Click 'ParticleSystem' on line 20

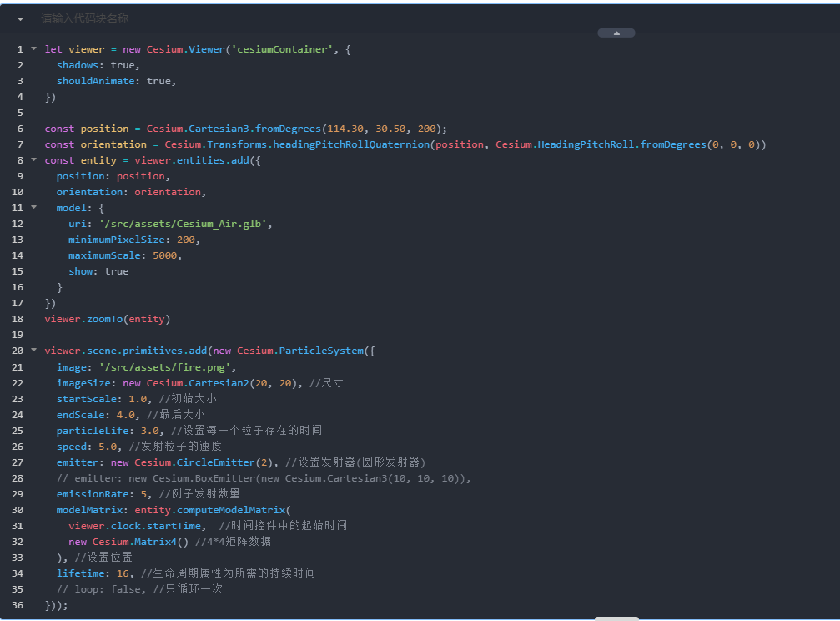pos(321,351)
